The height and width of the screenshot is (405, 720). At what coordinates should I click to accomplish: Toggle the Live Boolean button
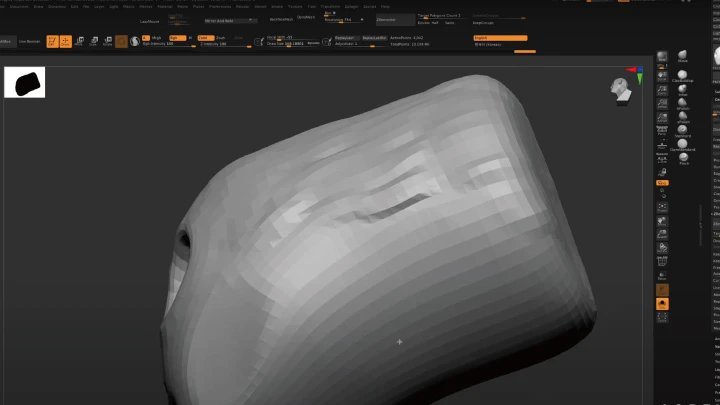[x=29, y=41]
